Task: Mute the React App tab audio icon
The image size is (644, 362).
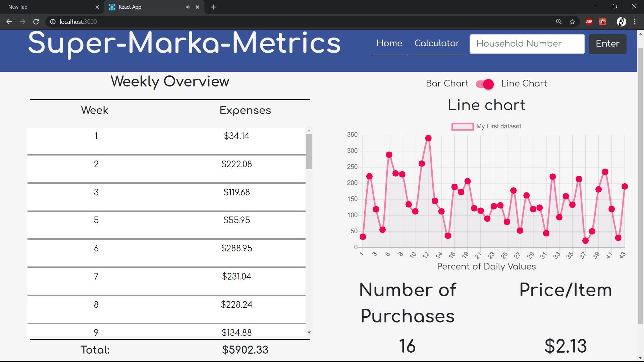Action: tap(188, 7)
